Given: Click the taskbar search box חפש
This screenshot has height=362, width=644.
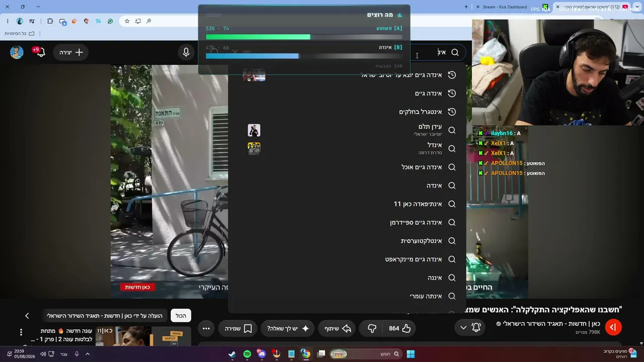Looking at the screenshot, I should click(x=366, y=354).
